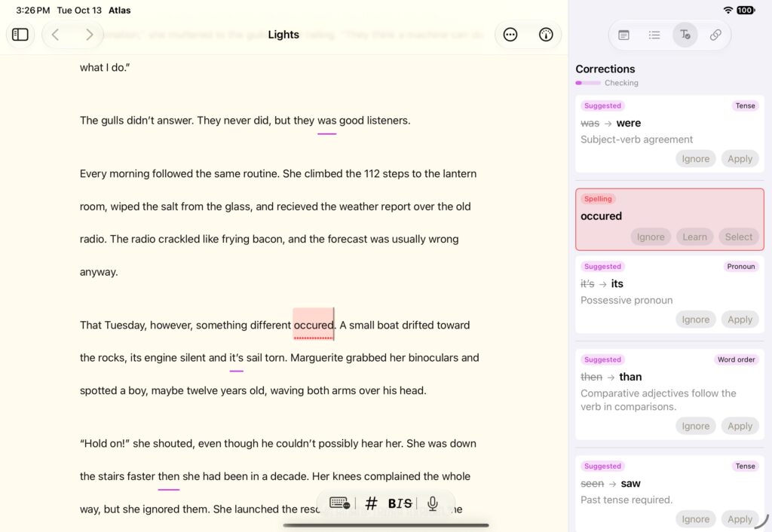Click the 'Pronoun' tag label
772x532 pixels.
[x=740, y=267]
